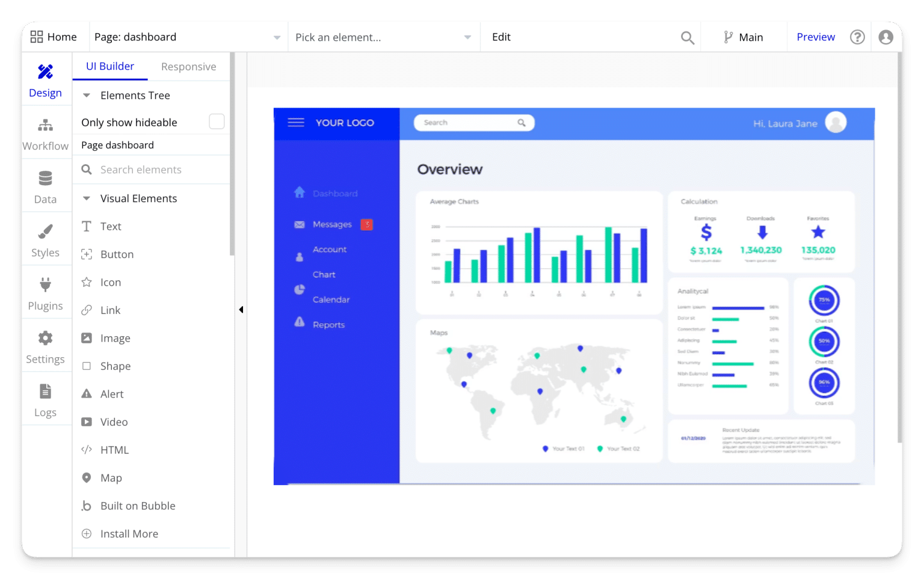Select the Map element tool
924x579 pixels.
111,477
